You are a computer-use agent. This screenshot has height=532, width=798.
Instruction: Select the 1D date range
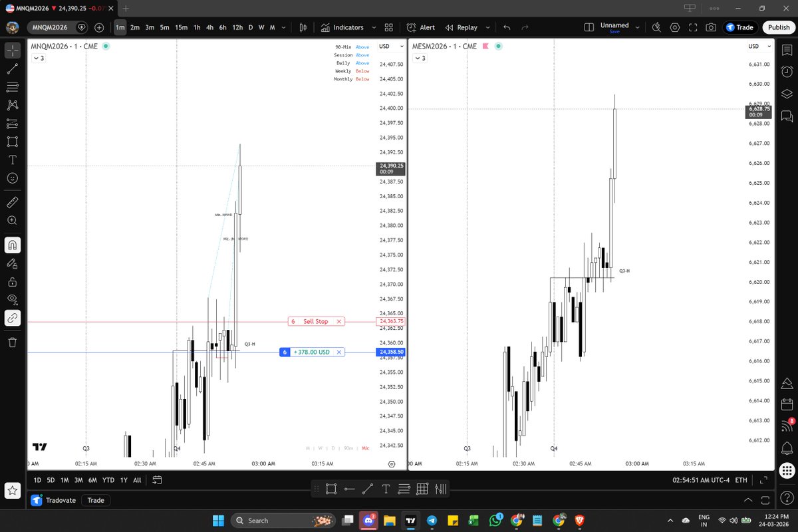click(x=38, y=480)
